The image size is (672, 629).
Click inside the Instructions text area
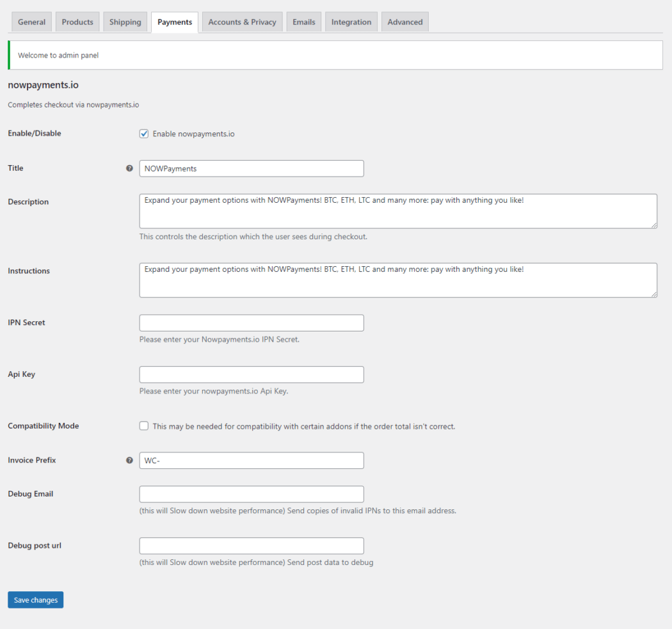pyautogui.click(x=397, y=280)
